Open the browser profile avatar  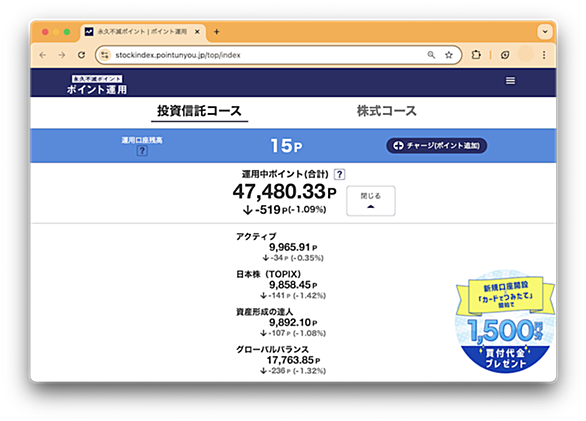525,55
